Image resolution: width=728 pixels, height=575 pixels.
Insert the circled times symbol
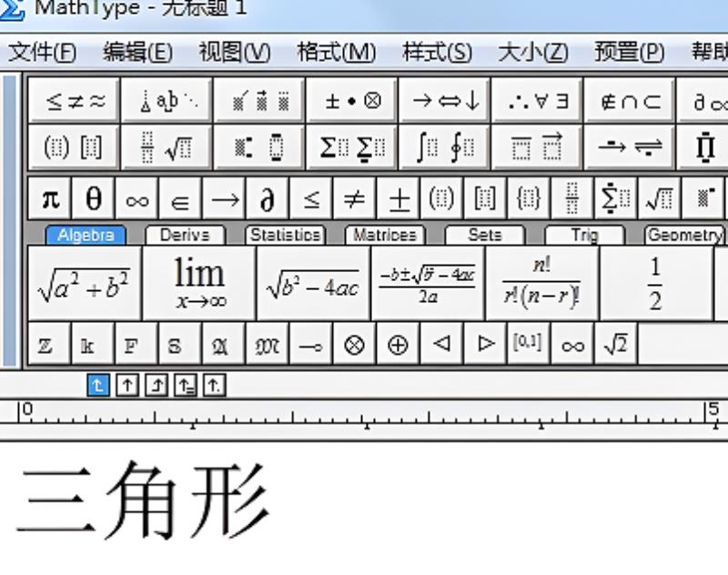[355, 344]
